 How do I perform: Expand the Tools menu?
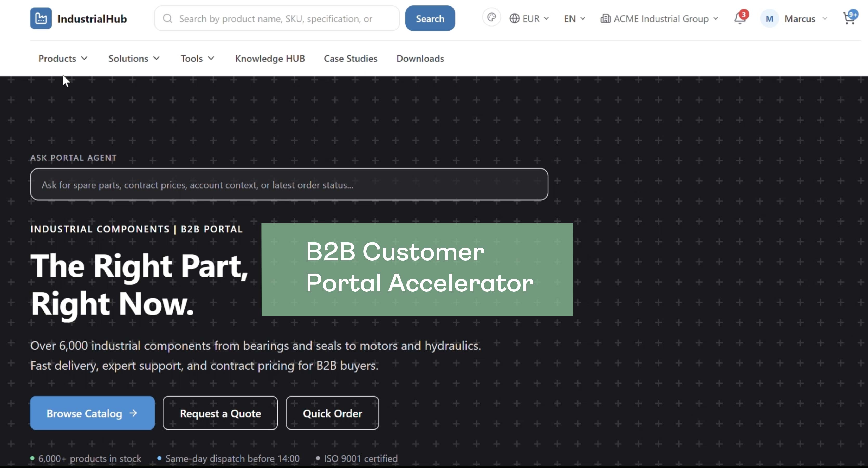(x=197, y=58)
